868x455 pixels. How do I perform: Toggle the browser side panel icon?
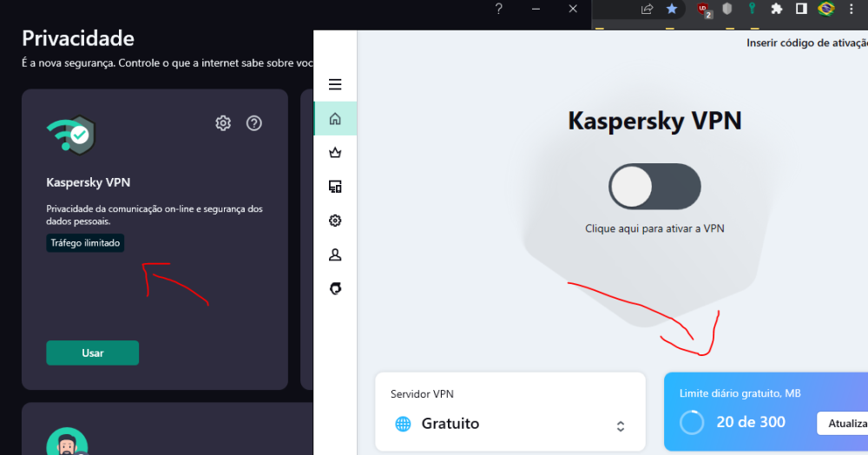click(x=801, y=9)
